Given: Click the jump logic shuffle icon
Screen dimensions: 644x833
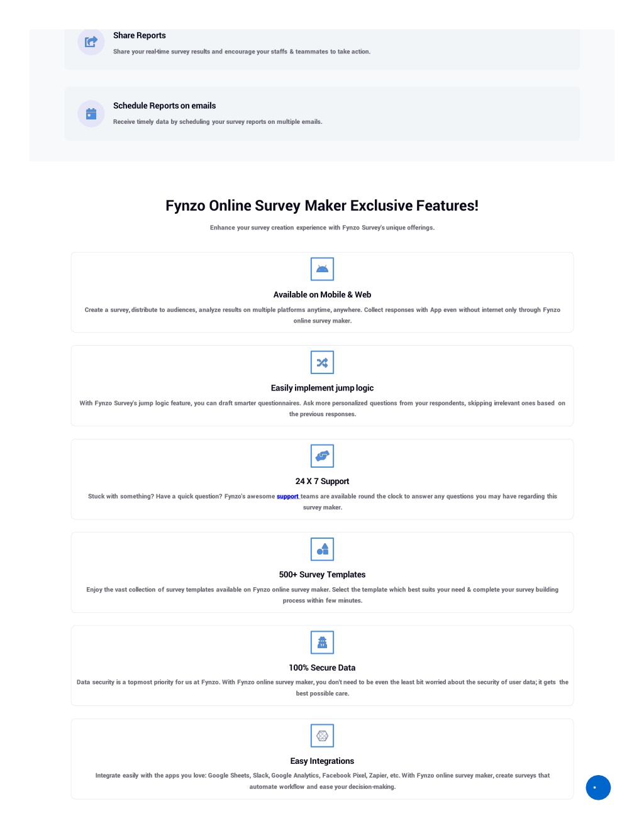Looking at the screenshot, I should coord(322,362).
